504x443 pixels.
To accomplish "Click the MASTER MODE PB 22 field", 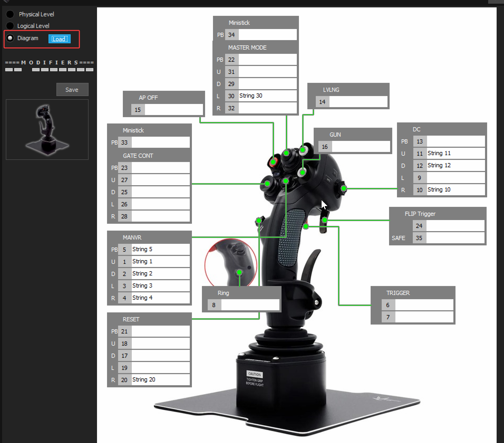I will pyautogui.click(x=268, y=59).
